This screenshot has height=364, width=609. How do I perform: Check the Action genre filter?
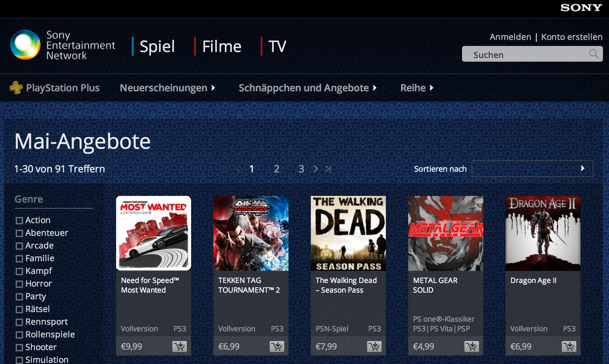(x=19, y=220)
